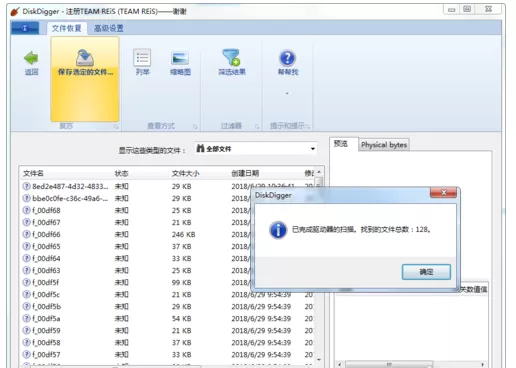The width and height of the screenshot is (516, 368).
Task: Switch to Thumbnails view icon
Action: (x=180, y=58)
